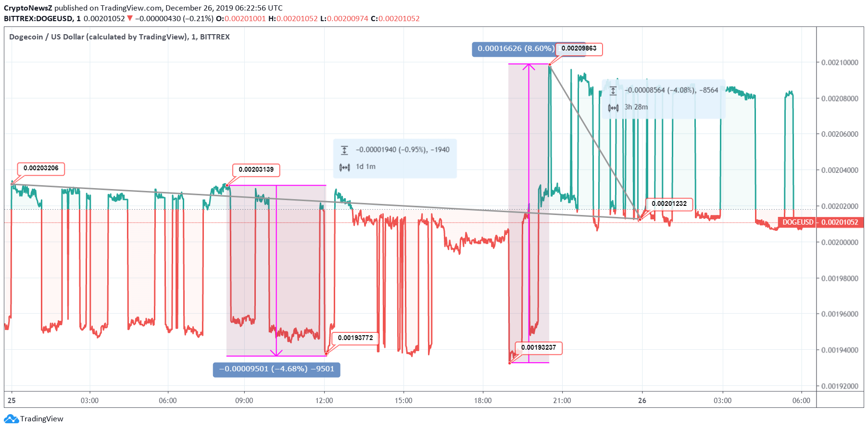
Task: Click the red down-arrow price change indicator
Action: click(130, 18)
